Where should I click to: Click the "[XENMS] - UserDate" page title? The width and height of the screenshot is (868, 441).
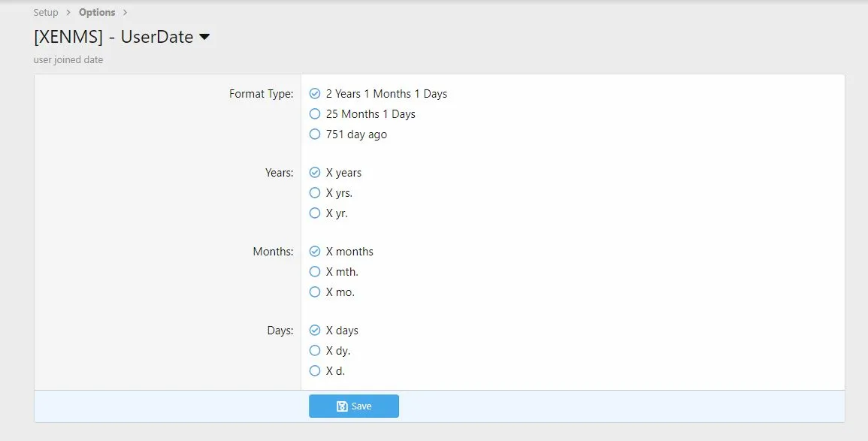(113, 37)
